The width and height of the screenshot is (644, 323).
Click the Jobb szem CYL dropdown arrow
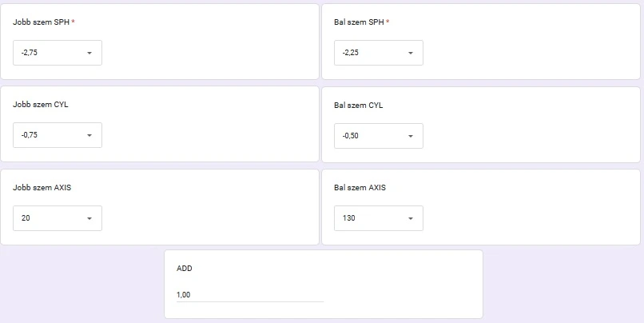coord(89,135)
